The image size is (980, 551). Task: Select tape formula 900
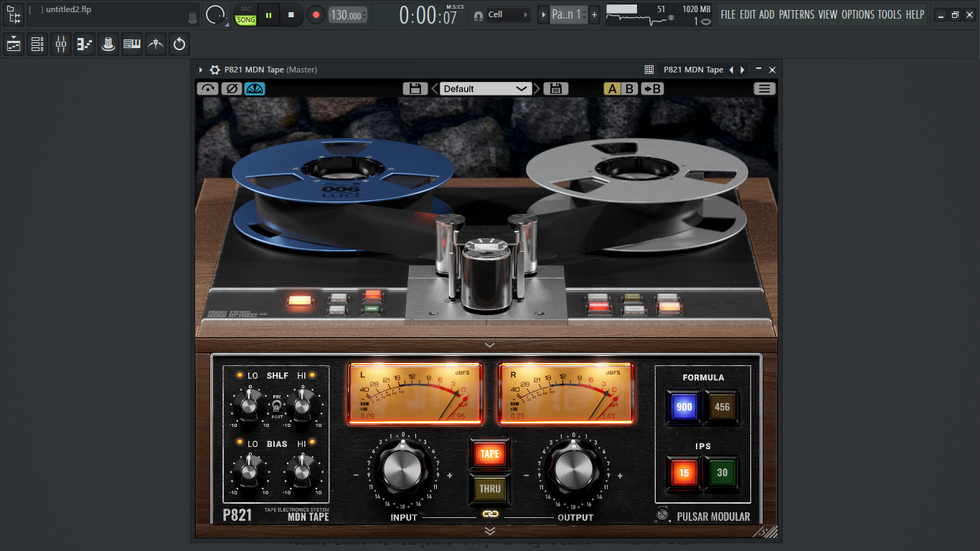tap(684, 407)
